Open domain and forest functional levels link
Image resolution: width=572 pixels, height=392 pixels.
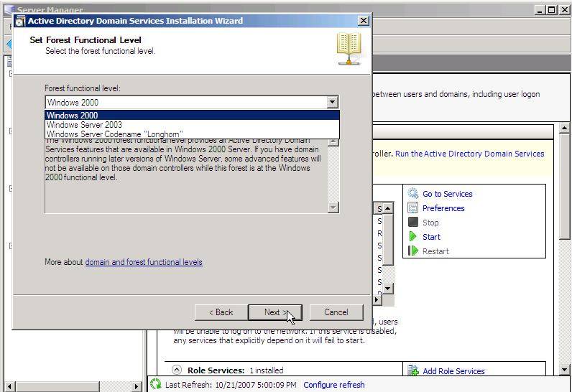[x=144, y=262]
